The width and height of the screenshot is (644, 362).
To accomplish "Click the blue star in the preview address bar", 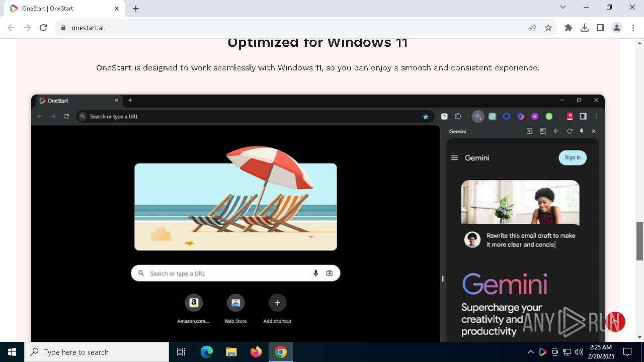I will (426, 116).
